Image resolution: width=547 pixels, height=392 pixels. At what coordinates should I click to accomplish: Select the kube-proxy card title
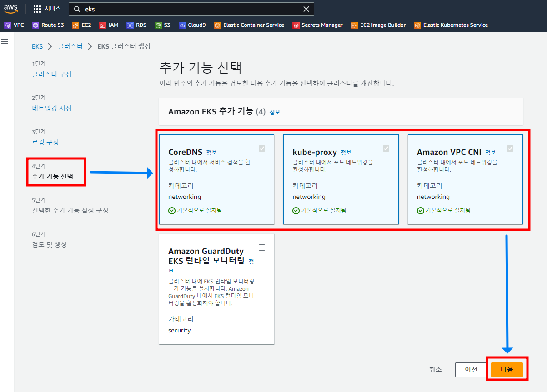tap(315, 152)
